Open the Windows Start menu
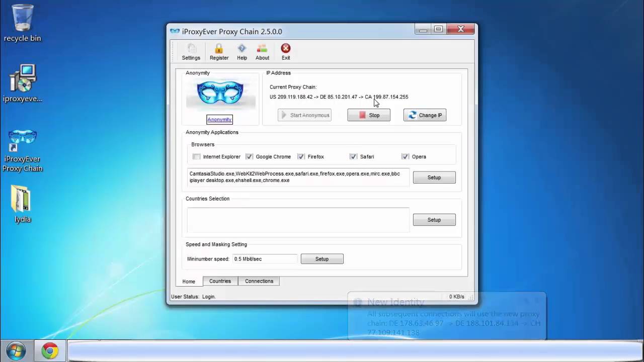Image resolution: width=644 pixels, height=362 pixels. (15, 351)
